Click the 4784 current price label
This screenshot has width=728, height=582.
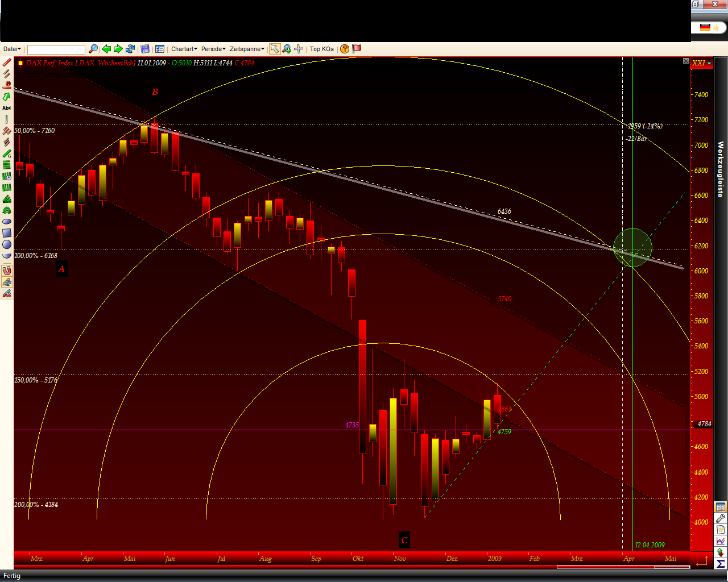coord(704,424)
